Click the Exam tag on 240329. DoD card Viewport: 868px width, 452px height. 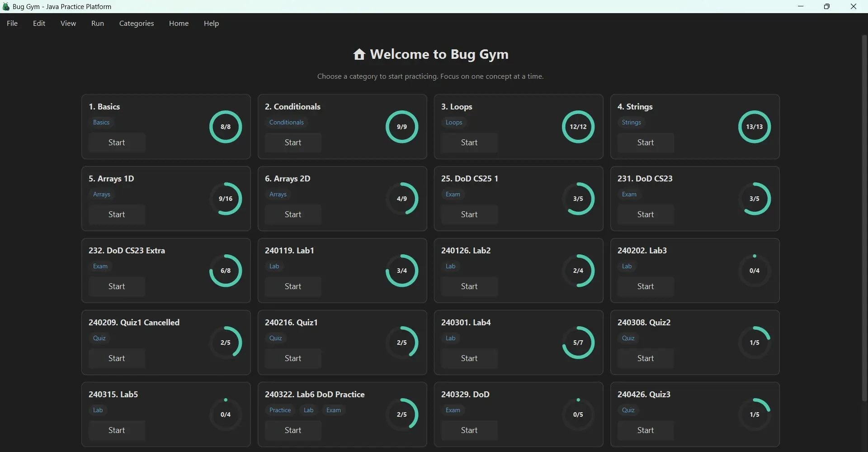click(453, 410)
